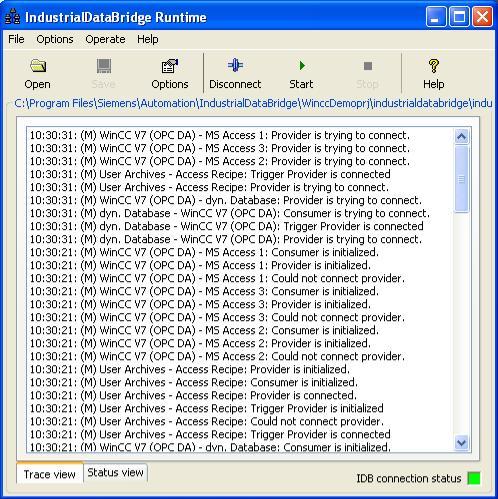Viewport: 498px width, 499px height.
Task: Select first log line 'MS Access 1: Provider is trying to connect'
Action: pyautogui.click(x=220, y=135)
